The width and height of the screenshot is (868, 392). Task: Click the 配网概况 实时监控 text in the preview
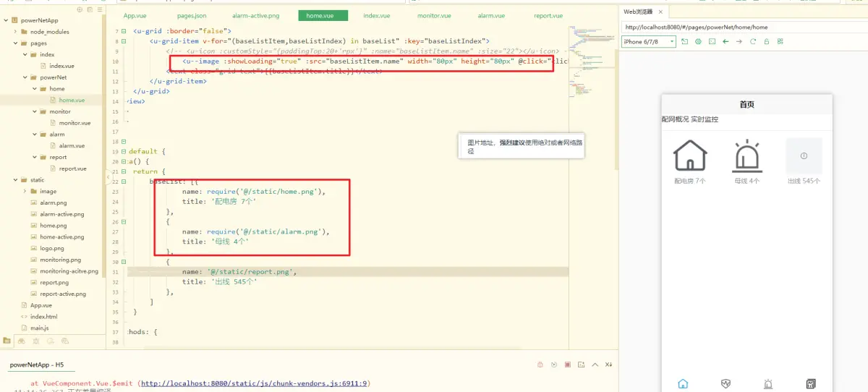(690, 119)
